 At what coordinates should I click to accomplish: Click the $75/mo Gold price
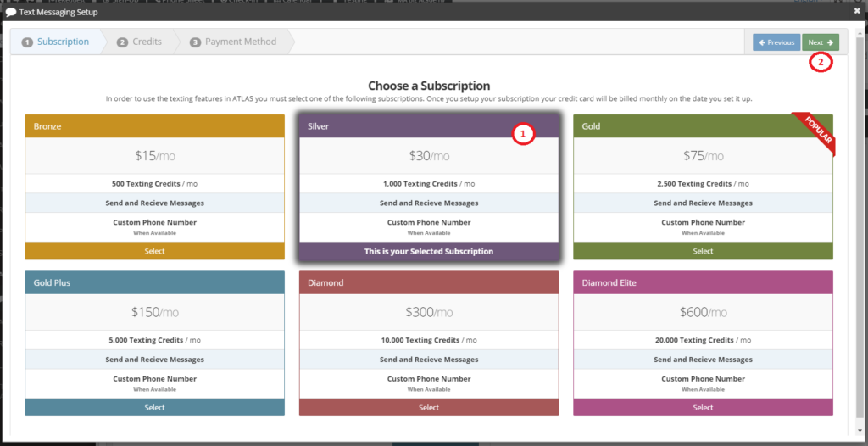(x=703, y=156)
